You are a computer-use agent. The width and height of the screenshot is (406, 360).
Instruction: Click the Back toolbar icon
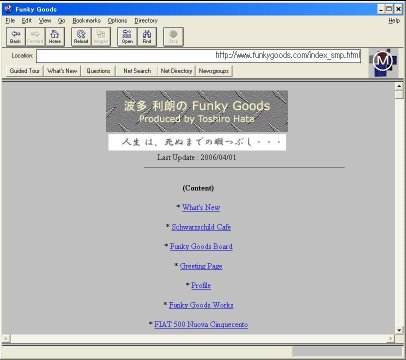[16, 37]
